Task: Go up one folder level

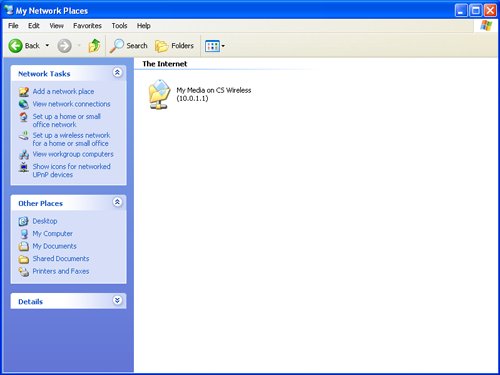Action: click(94, 46)
